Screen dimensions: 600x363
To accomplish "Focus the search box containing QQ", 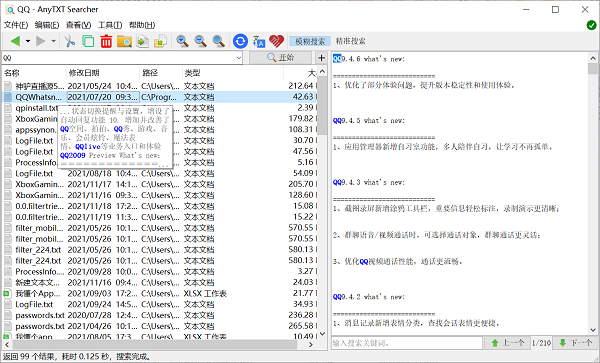I will pos(119,58).
